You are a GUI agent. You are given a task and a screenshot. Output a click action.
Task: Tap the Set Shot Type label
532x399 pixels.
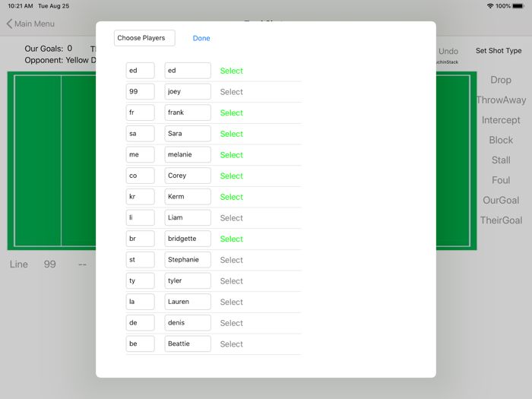pyautogui.click(x=499, y=51)
